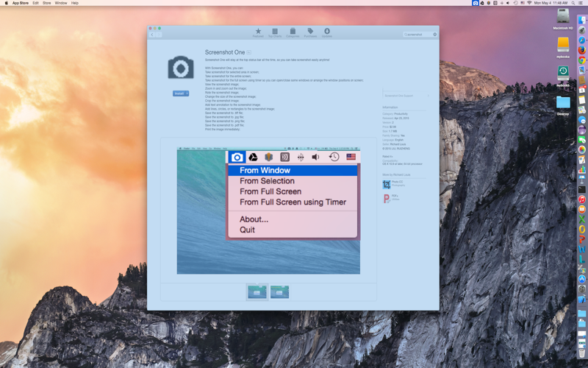Open Notification Center from the menu bar
This screenshot has width=588, height=368.
(581, 3)
